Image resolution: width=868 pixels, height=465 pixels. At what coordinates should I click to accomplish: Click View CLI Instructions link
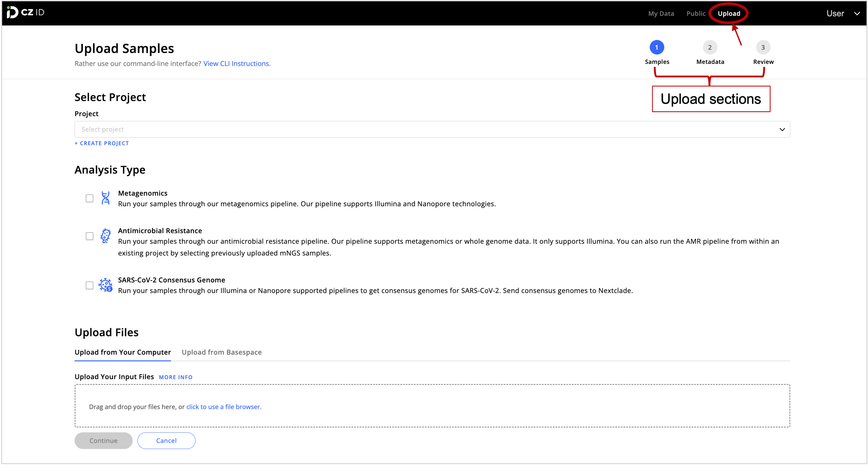pos(237,63)
